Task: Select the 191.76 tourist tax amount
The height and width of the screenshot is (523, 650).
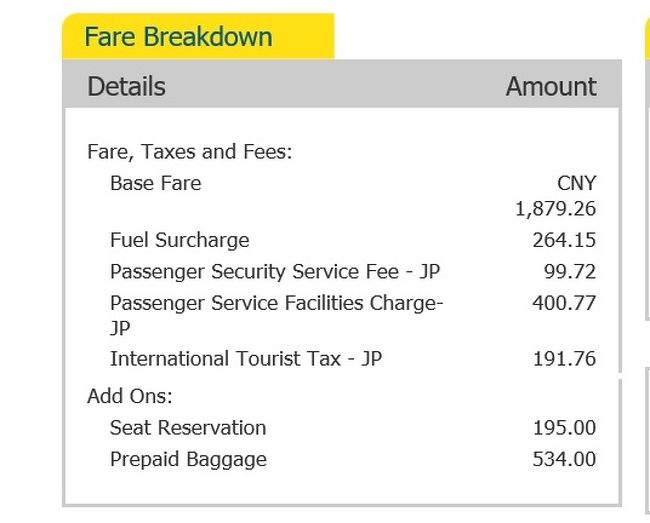Action: (x=565, y=358)
